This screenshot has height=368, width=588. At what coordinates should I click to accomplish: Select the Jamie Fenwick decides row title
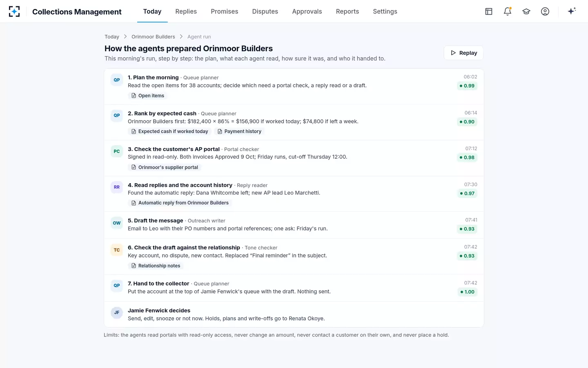tap(159, 310)
